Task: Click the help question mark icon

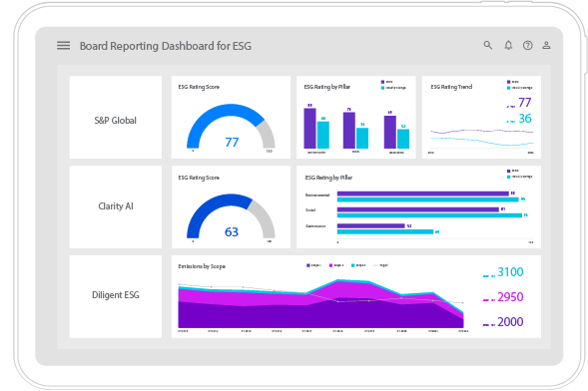Action: (528, 45)
